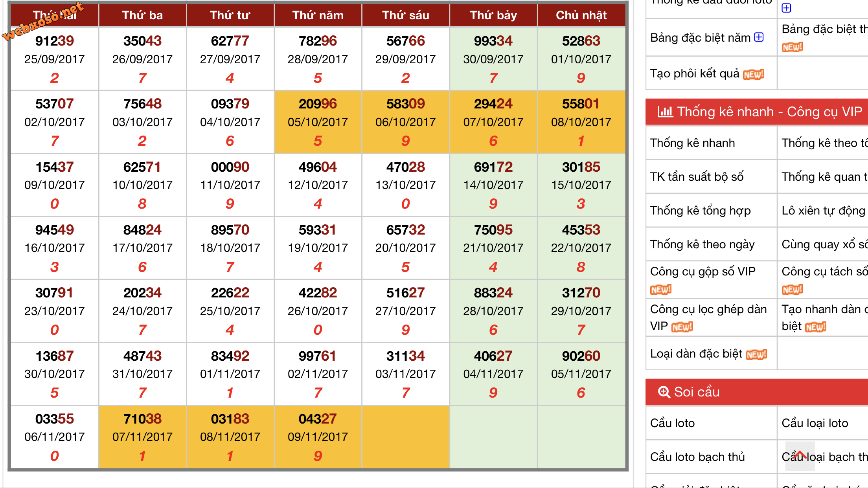Click the Soi cầu section header
The height and width of the screenshot is (488, 868).
(757, 392)
